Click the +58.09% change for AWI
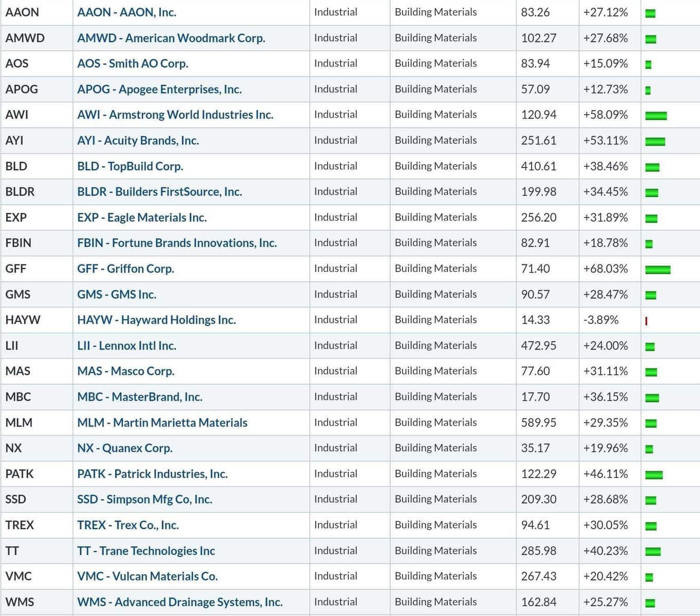This screenshot has height=616, width=700. 606,115
